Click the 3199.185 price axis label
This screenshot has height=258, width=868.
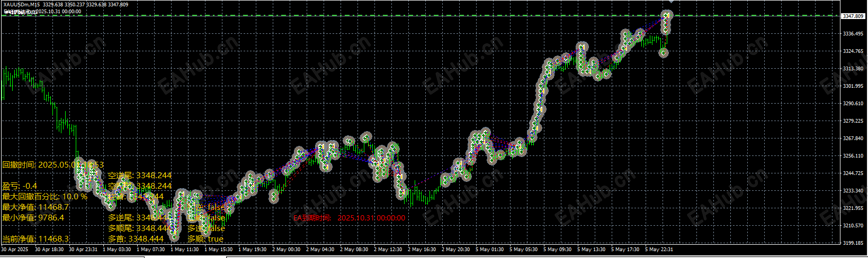coord(853,243)
